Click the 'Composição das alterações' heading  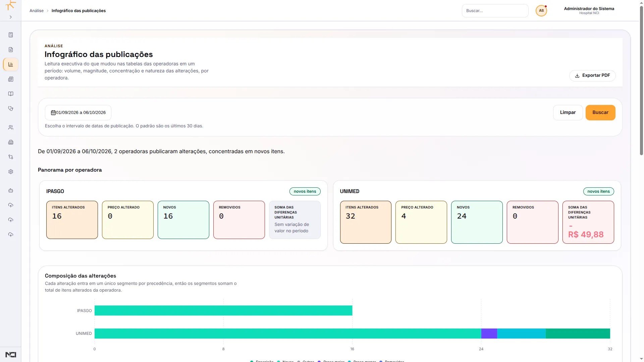pyautogui.click(x=80, y=276)
